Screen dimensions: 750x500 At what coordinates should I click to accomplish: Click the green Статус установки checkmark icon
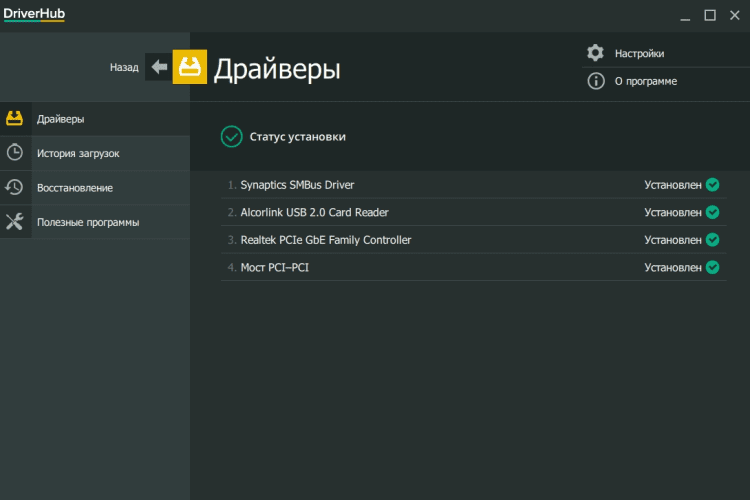tap(231, 136)
